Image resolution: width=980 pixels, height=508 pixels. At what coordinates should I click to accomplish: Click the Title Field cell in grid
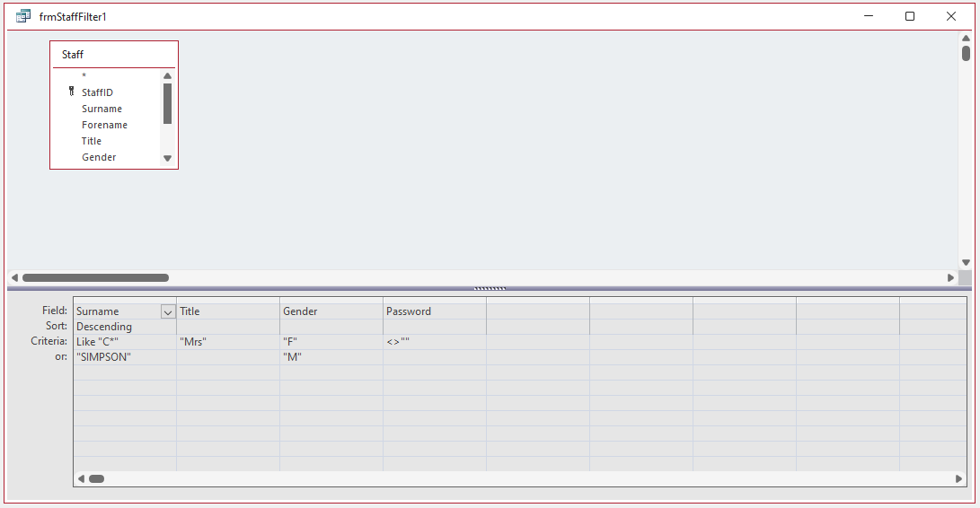[x=228, y=311]
